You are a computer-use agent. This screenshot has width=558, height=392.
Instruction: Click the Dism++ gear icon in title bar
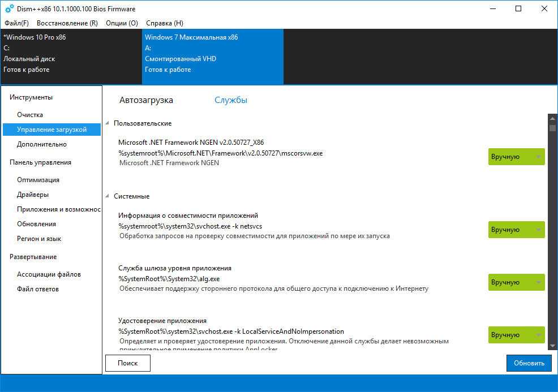point(9,9)
